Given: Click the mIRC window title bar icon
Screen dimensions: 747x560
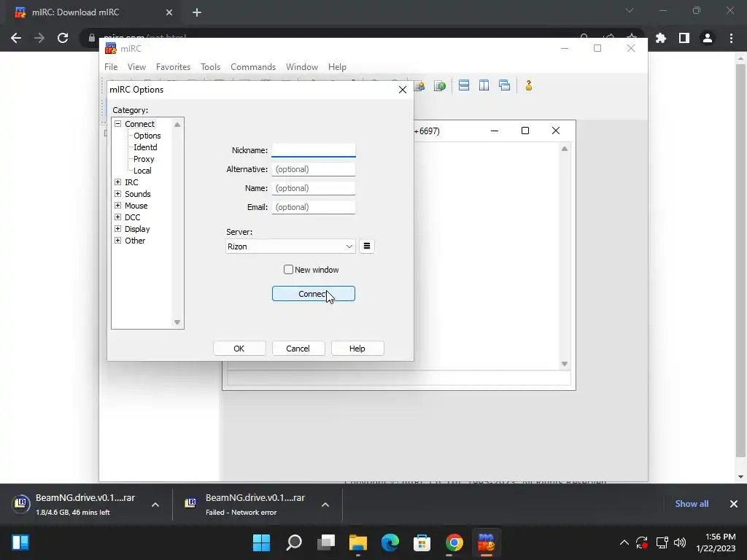Looking at the screenshot, I should coord(111,49).
